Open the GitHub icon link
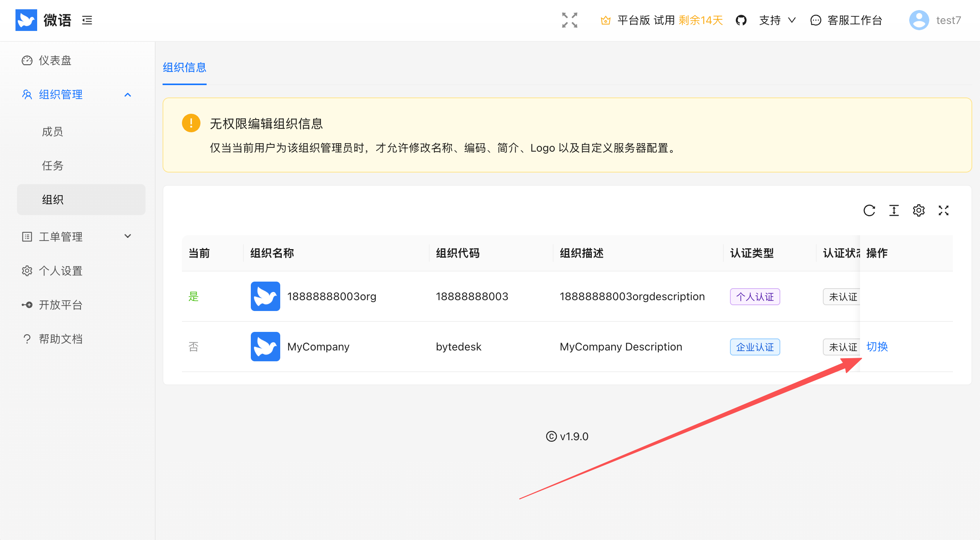 (x=741, y=20)
